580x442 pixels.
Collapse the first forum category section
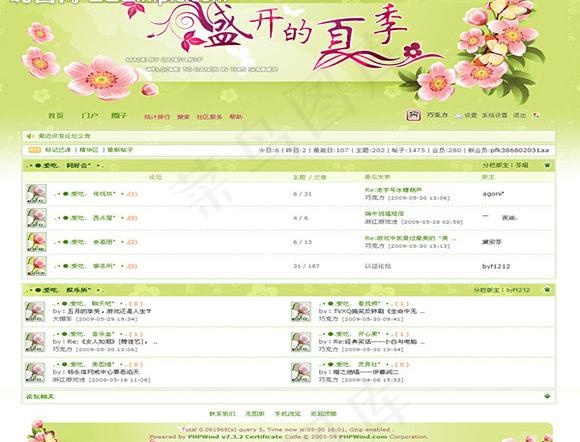coord(547,165)
